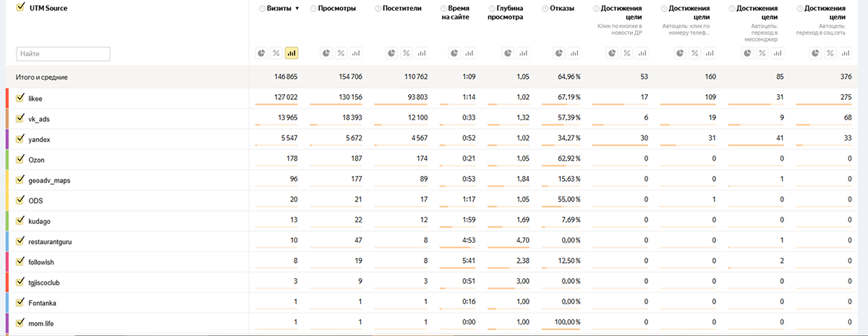
Task: Select pie chart icon under Посетители column
Action: pyautogui.click(x=391, y=53)
